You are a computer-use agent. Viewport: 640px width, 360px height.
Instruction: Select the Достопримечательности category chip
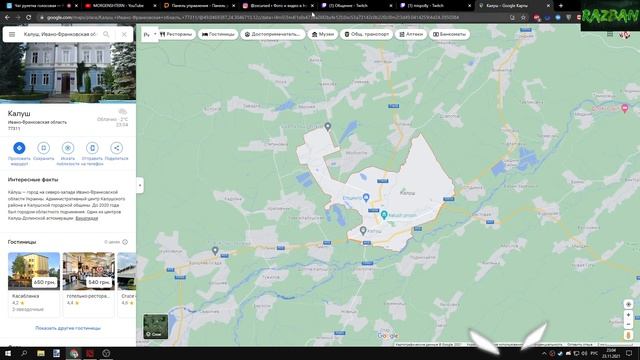tap(272, 34)
